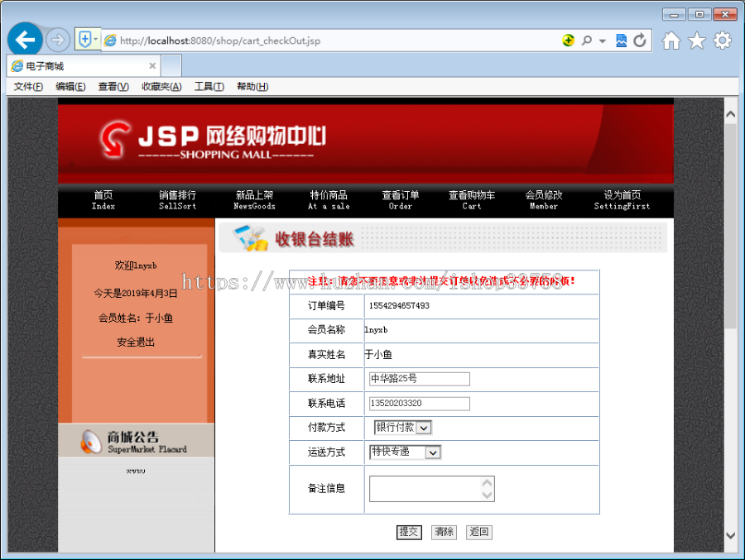The height and width of the screenshot is (560, 745).
Task: Open the 运送方式 shipping dropdown
Action: pos(406,452)
